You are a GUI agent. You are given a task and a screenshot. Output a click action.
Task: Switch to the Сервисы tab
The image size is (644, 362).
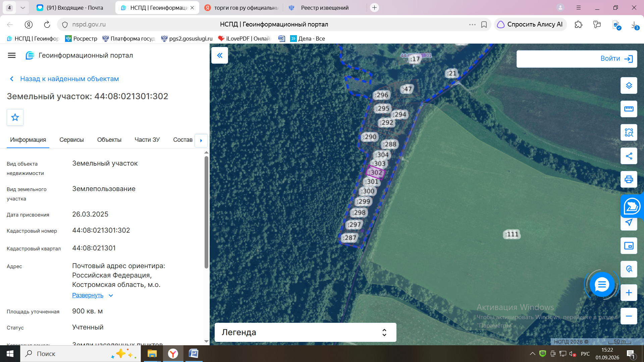[x=71, y=140]
